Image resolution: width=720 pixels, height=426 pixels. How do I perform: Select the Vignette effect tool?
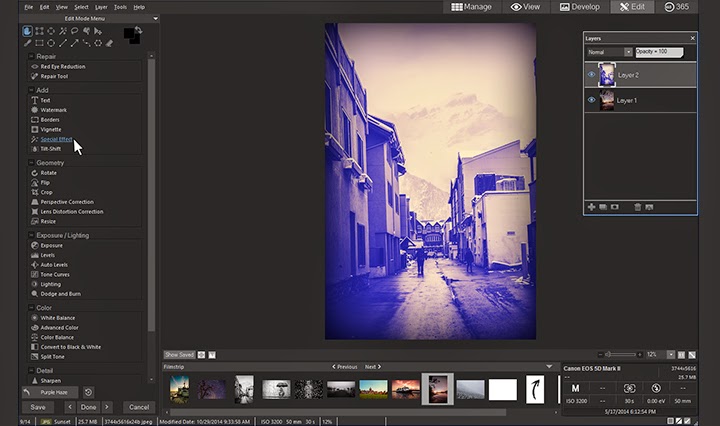tap(50, 129)
